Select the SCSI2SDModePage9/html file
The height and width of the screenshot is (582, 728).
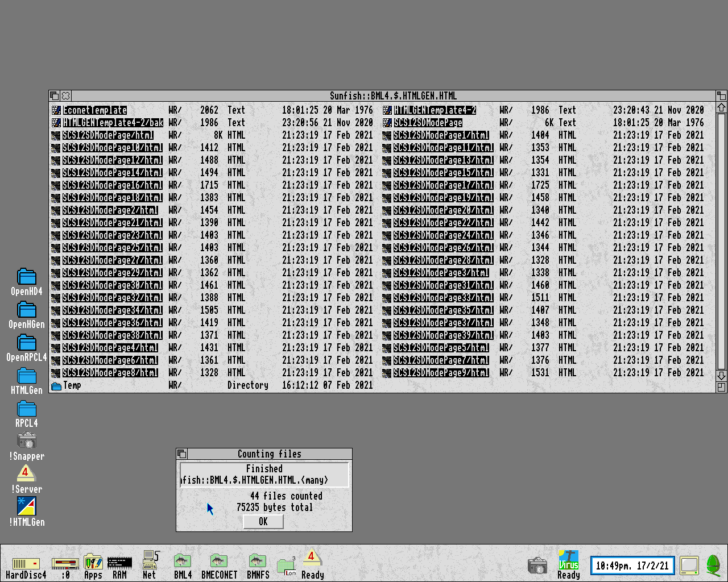441,373
